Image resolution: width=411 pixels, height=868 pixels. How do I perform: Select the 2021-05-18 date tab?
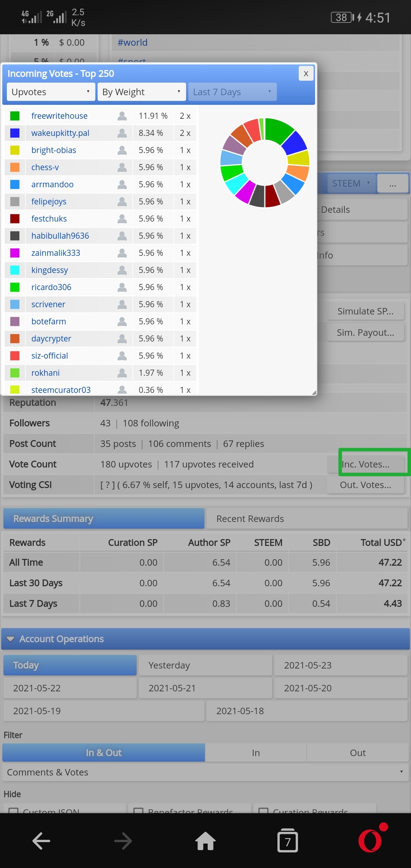point(307,711)
